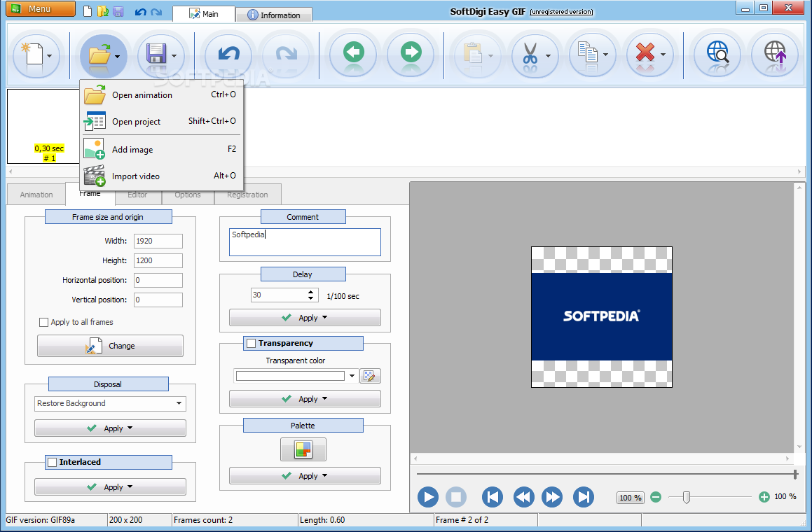The height and width of the screenshot is (532, 812).
Task: Click the large Undo toolbar button
Action: point(228,54)
